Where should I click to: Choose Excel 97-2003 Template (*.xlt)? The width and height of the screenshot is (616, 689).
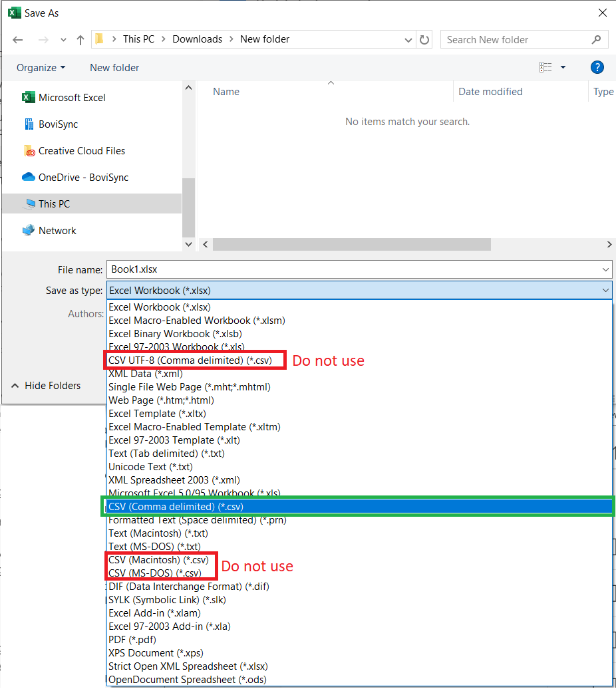[360, 440]
